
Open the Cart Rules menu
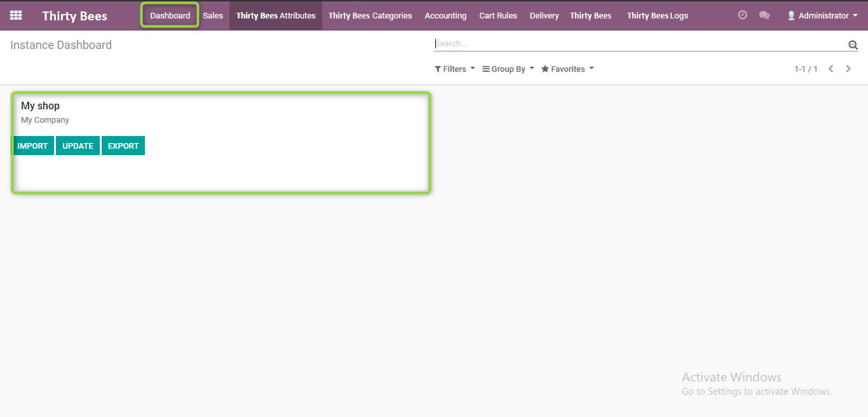pos(498,15)
